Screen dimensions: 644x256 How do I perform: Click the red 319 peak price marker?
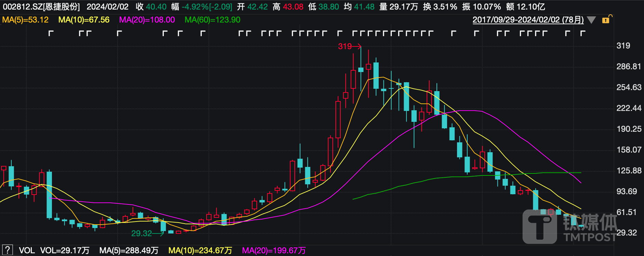[345, 46]
